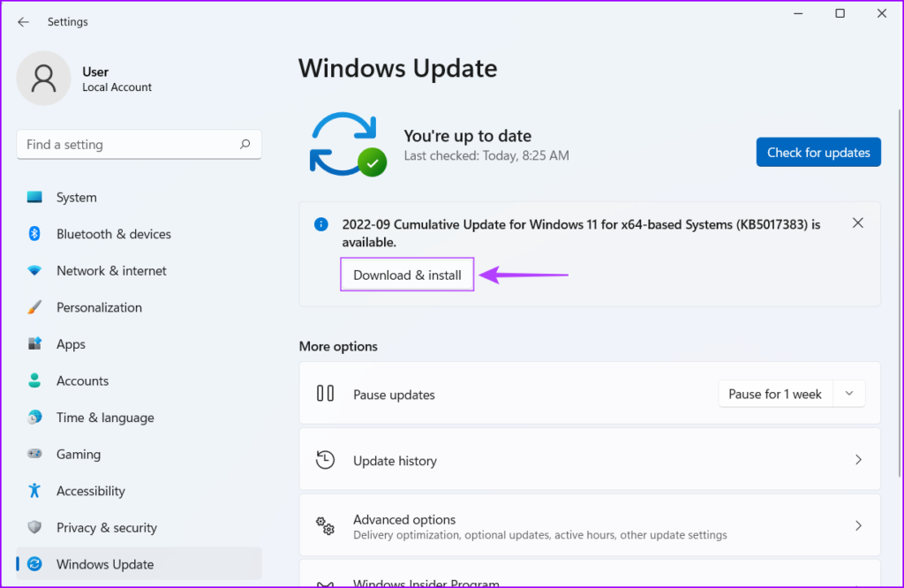Click Download & install button
904x588 pixels.
coord(407,275)
